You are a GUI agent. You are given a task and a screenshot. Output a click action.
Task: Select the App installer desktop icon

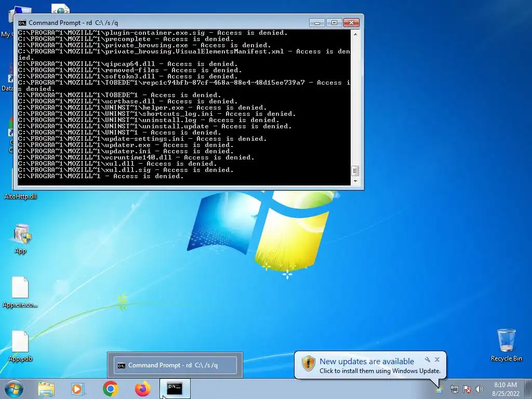(20, 238)
